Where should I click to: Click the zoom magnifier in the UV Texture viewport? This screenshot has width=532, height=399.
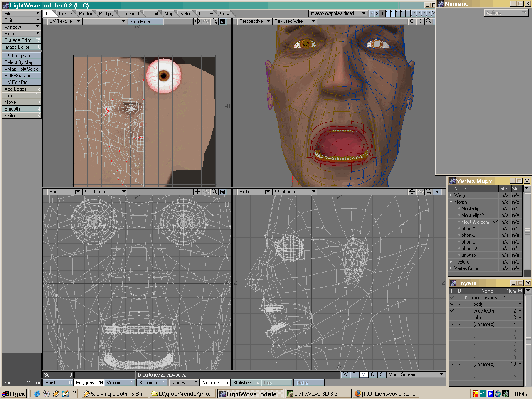coord(214,21)
